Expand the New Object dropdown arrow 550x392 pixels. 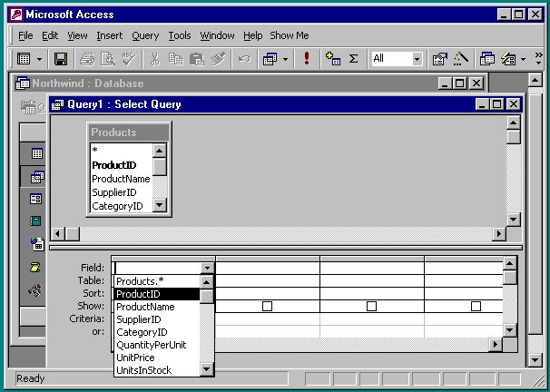click(x=523, y=59)
